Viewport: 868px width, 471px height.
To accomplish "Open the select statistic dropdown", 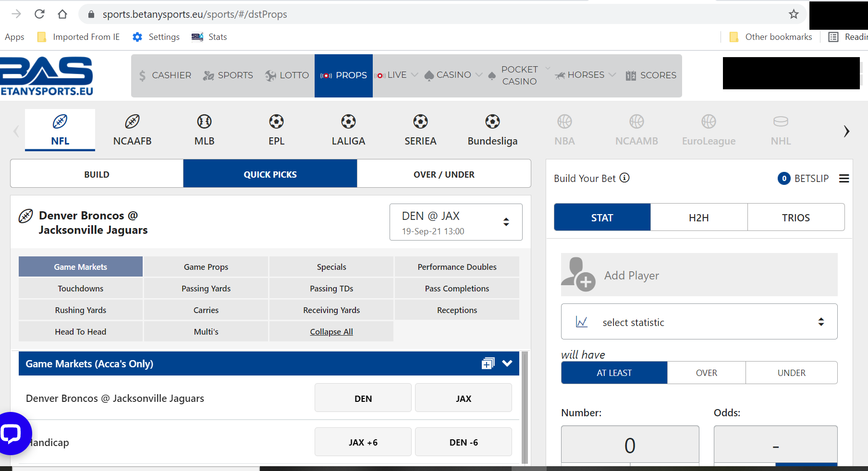I will tap(699, 322).
